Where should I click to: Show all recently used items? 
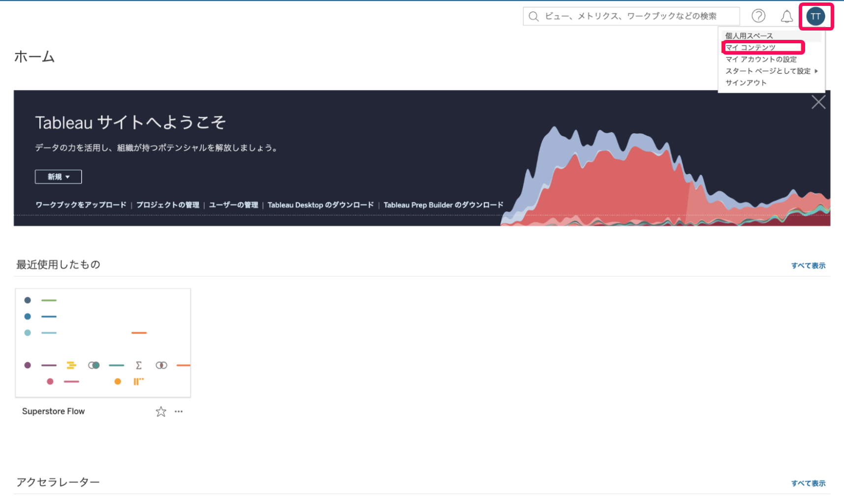pos(808,265)
